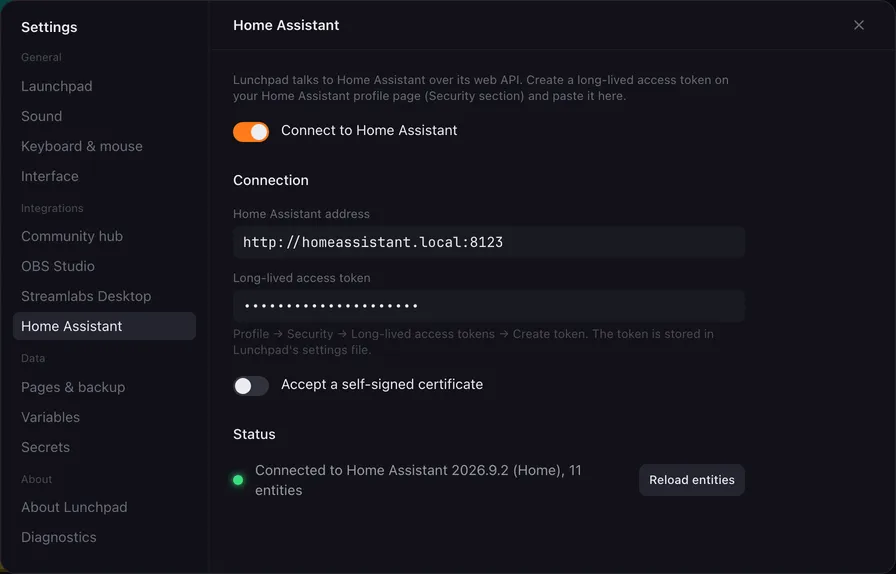The width and height of the screenshot is (896, 574).
Task: Click the Home Assistant page title
Action: (x=286, y=25)
